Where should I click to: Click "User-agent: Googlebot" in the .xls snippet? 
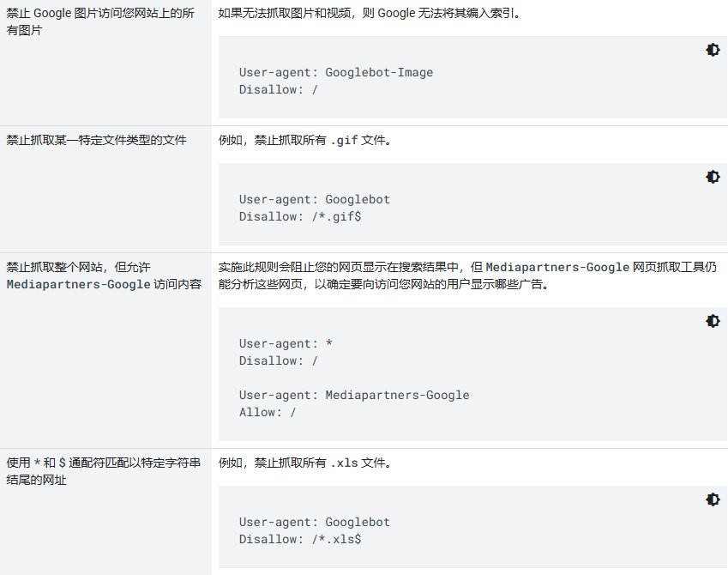(x=314, y=522)
